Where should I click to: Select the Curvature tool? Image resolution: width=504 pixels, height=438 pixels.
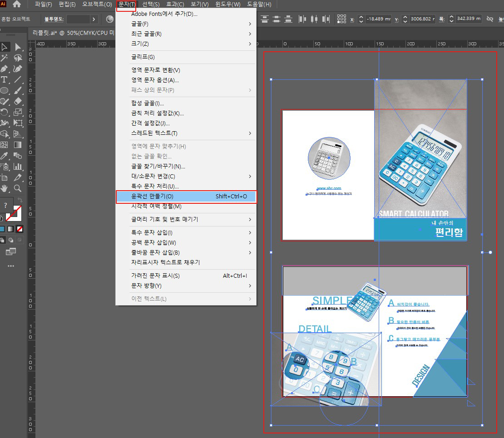coord(18,69)
